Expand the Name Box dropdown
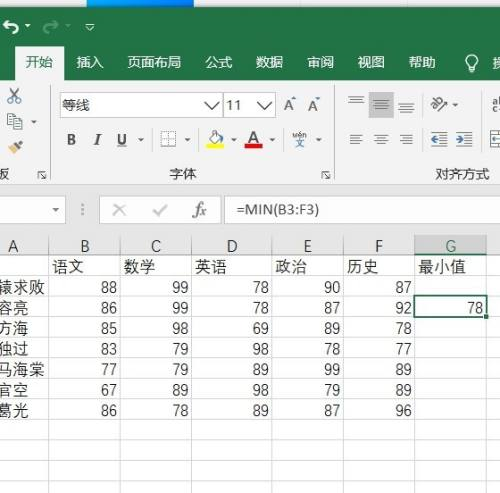Viewport: 500px width, 493px height. point(56,210)
